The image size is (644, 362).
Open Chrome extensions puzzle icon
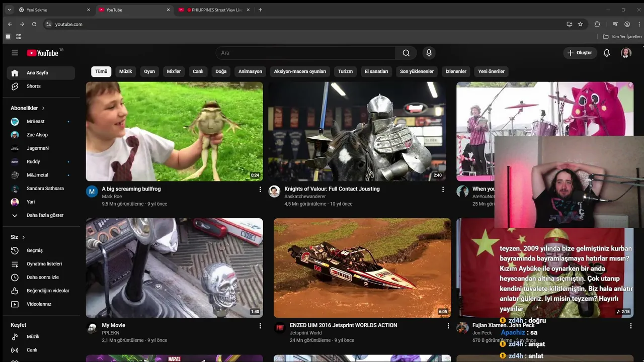tap(597, 24)
